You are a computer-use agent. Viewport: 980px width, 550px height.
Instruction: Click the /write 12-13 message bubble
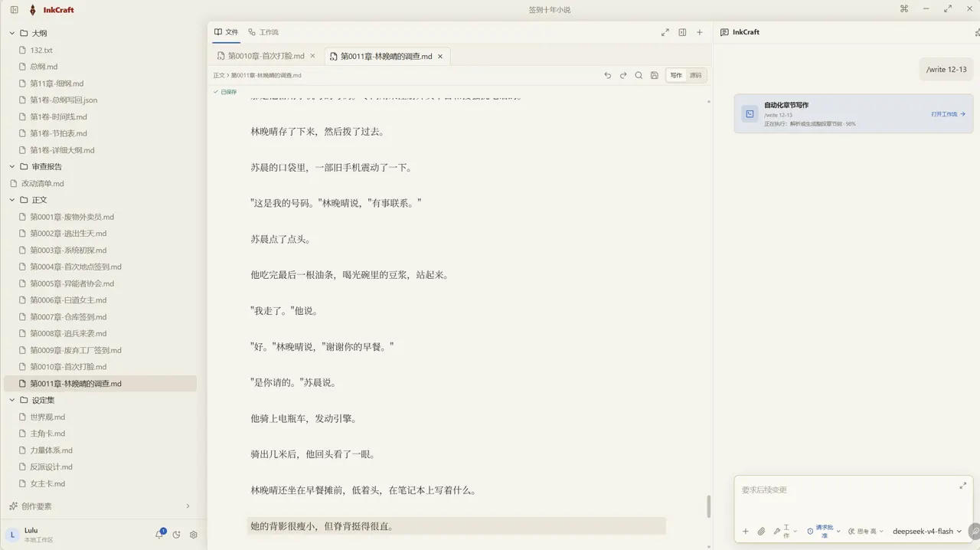click(x=946, y=69)
